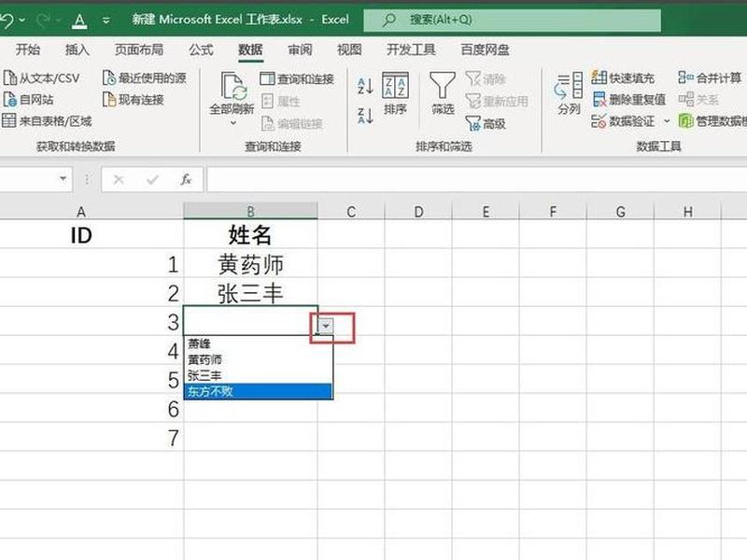Click 重新应用 filter button
The image size is (747, 560).
coord(497,101)
